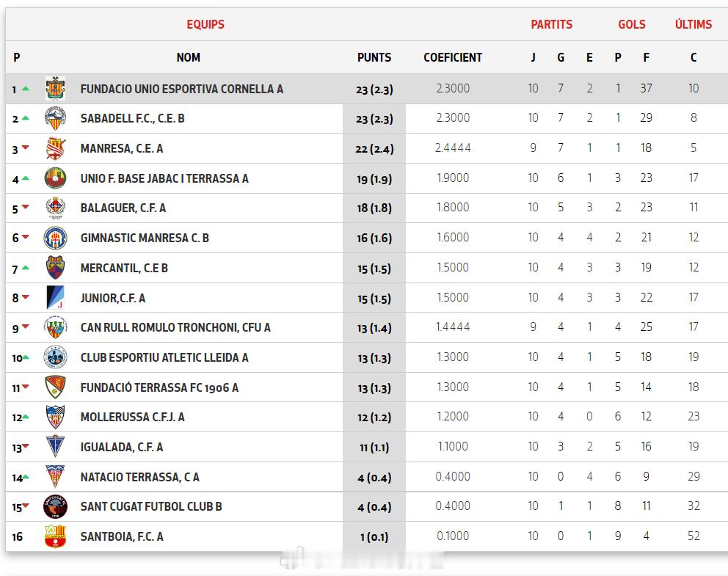Click the 52 goals-against value for Santboia

[x=694, y=536]
